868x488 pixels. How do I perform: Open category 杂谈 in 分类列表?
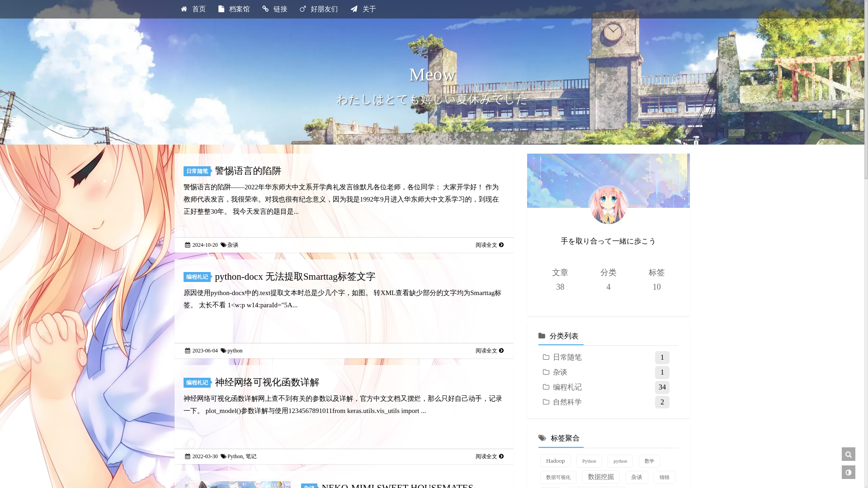click(560, 372)
